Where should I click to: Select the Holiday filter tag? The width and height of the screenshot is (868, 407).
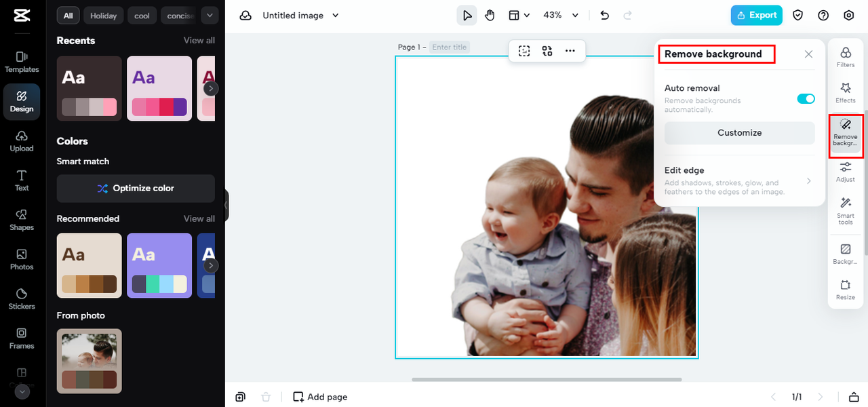pos(103,16)
